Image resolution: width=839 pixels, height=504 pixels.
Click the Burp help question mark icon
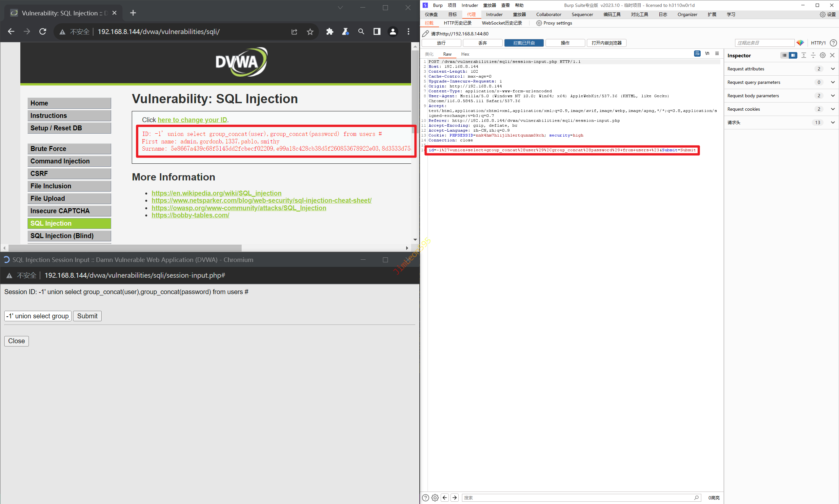click(833, 43)
